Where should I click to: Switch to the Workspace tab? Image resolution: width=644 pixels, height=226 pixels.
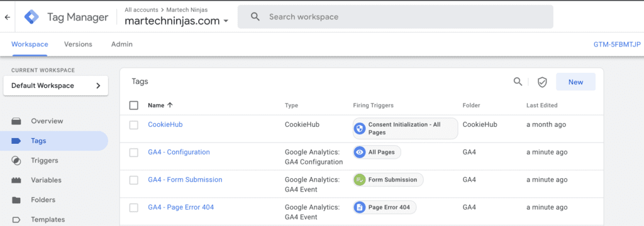coord(30,45)
